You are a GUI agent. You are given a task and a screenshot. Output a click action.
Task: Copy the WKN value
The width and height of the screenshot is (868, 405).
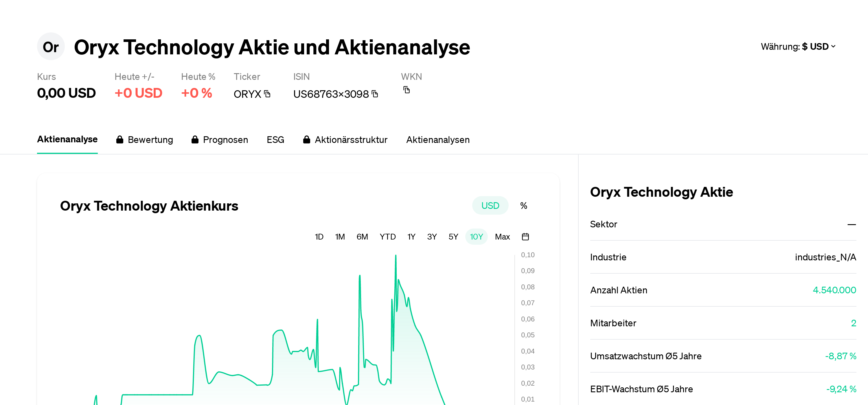407,90
